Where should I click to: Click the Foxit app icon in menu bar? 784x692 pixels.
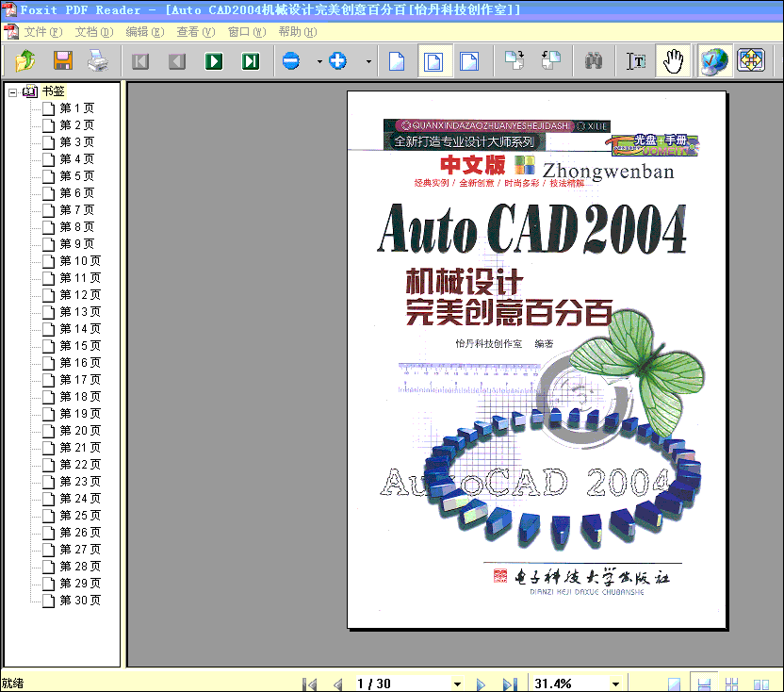pos(11,32)
